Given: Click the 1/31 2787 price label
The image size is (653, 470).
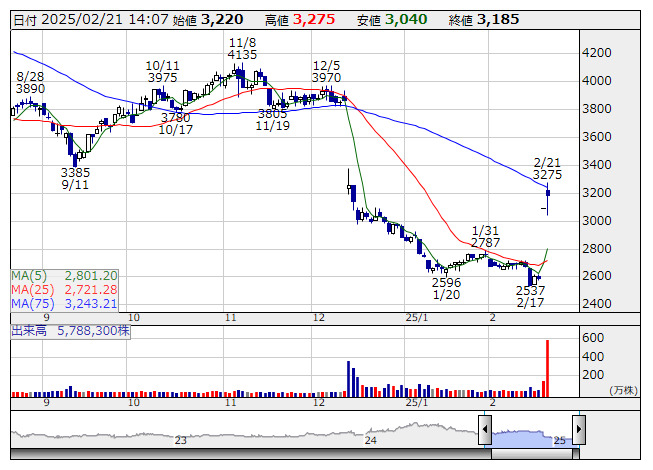Looking at the screenshot, I should click(x=486, y=236).
